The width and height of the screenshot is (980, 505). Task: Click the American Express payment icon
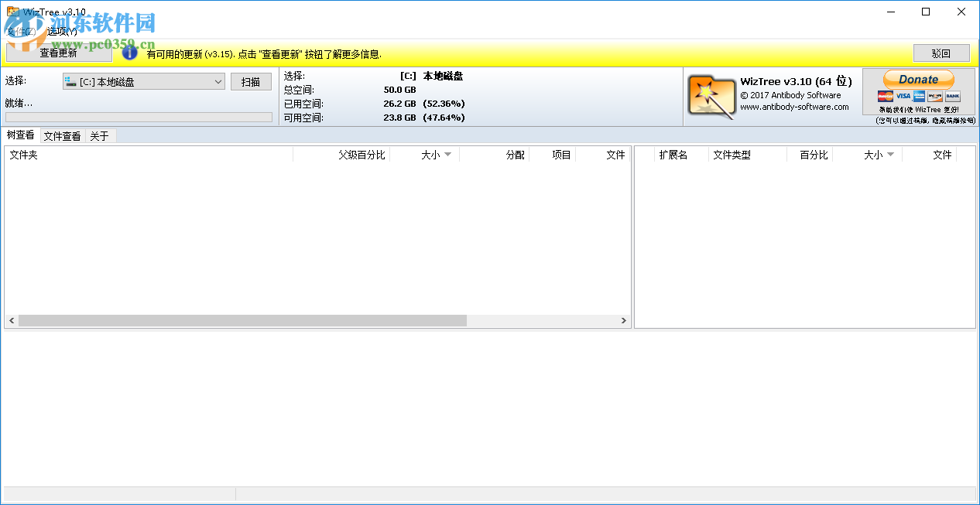coord(919,96)
